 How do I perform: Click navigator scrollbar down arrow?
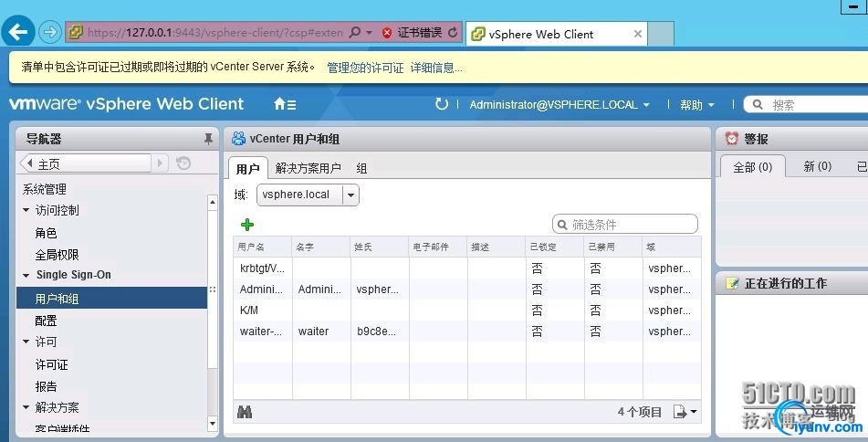tap(213, 424)
